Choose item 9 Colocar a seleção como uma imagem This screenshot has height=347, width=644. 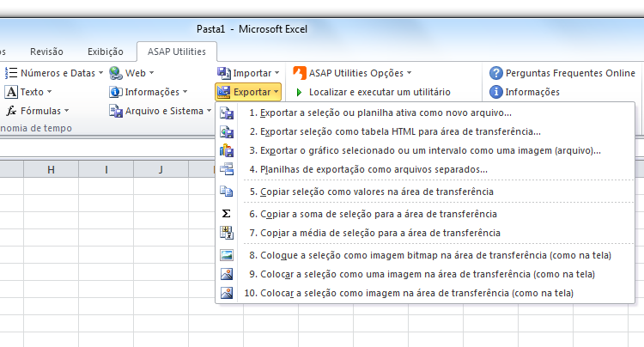point(425,274)
